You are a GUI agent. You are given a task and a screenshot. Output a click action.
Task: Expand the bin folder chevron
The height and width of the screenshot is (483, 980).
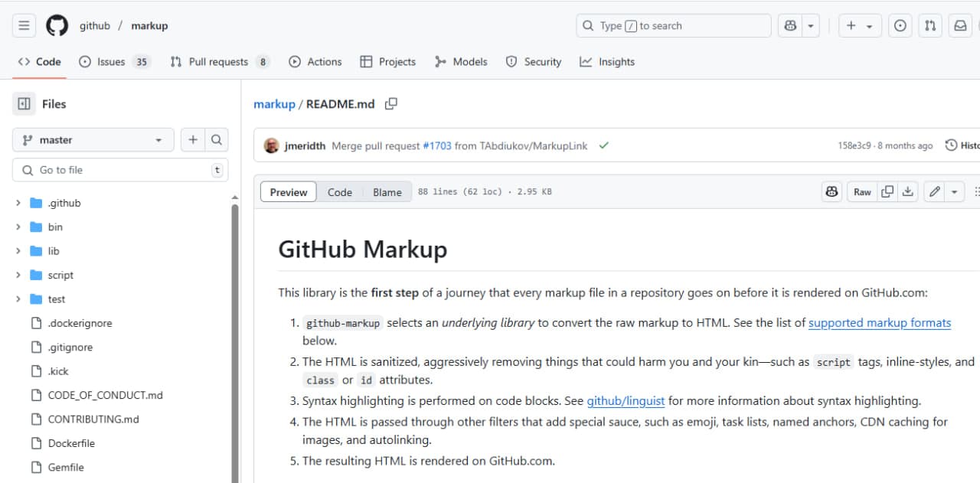coord(18,227)
